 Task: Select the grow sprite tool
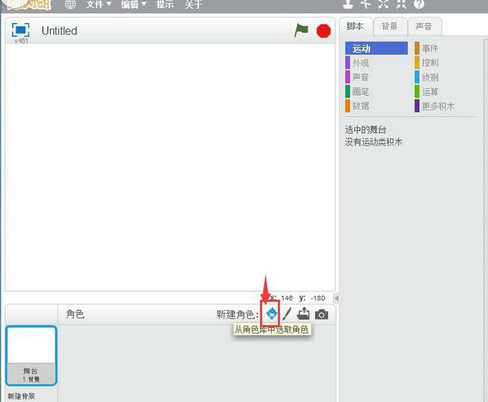[x=383, y=4]
